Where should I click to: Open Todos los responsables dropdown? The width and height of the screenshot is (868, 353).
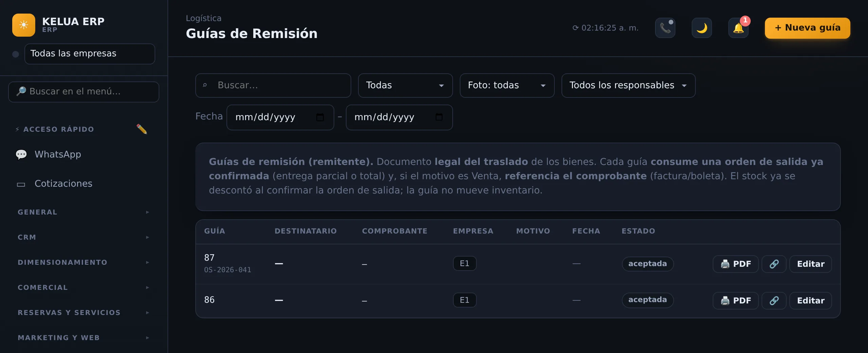pos(629,86)
